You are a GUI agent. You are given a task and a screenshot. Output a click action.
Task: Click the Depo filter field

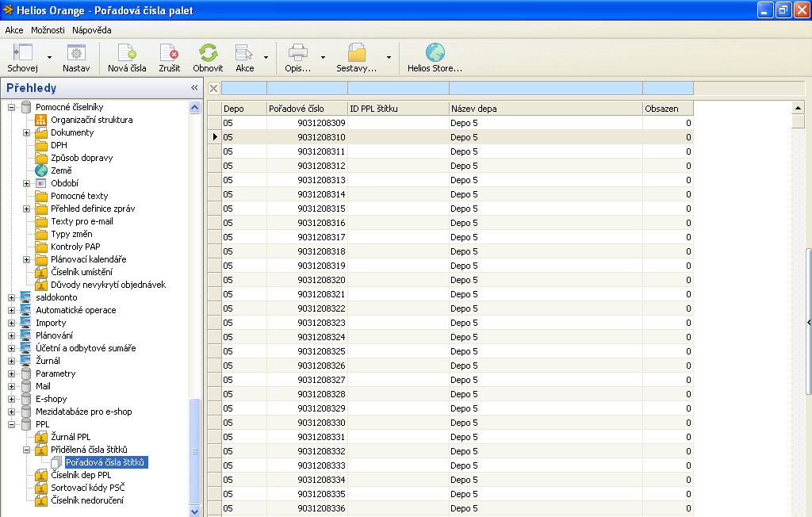click(244, 88)
